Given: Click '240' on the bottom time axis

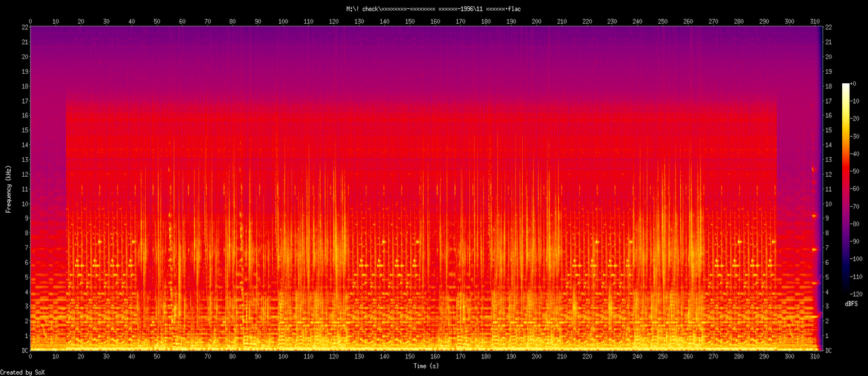Looking at the screenshot, I should [637, 356].
